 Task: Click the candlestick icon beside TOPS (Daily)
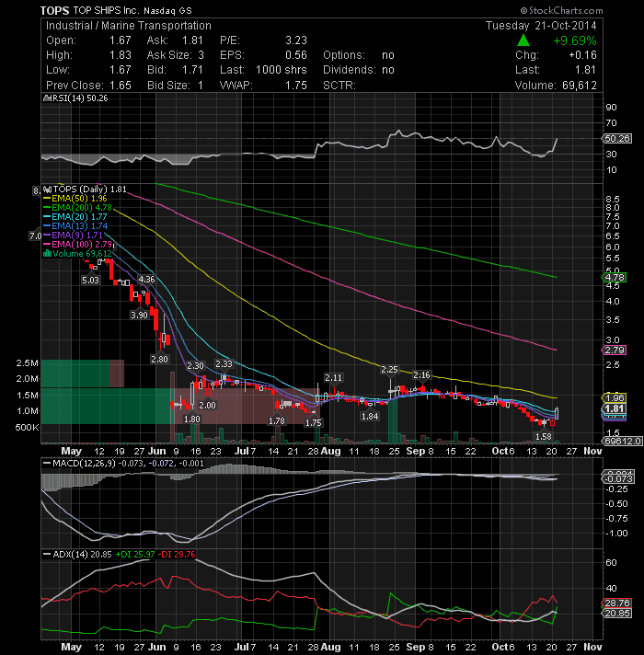(47, 190)
